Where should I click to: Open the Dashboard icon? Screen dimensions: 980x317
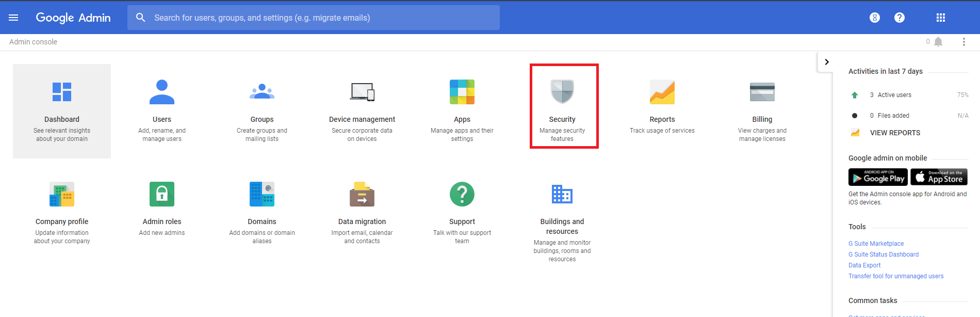(62, 92)
